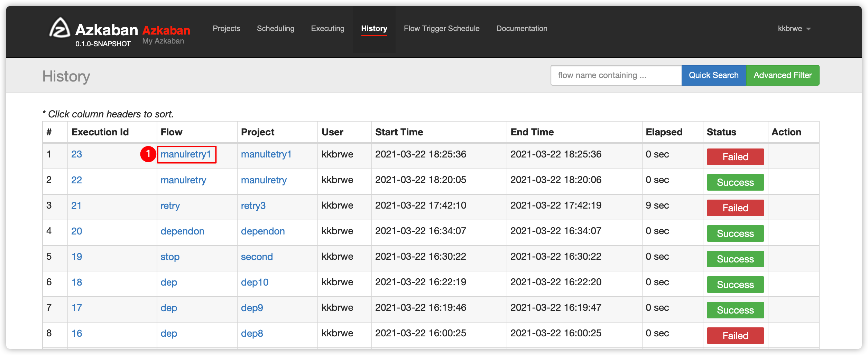Open the retry3 project link
This screenshot has width=868, height=355.
point(253,206)
